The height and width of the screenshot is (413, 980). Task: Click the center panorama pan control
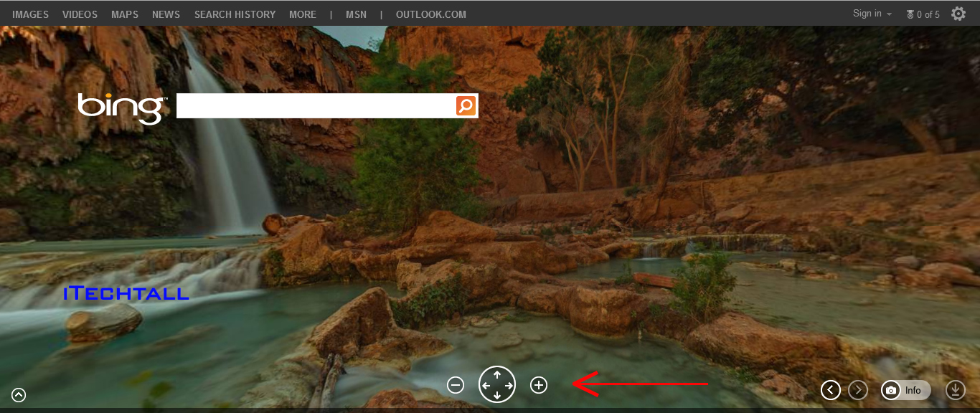(497, 384)
